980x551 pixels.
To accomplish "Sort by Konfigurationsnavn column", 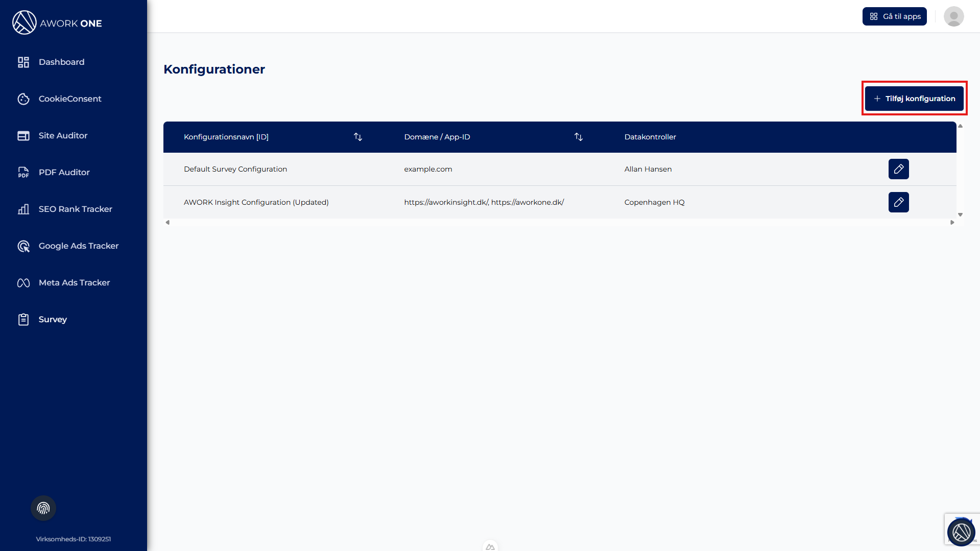I will pos(358,137).
